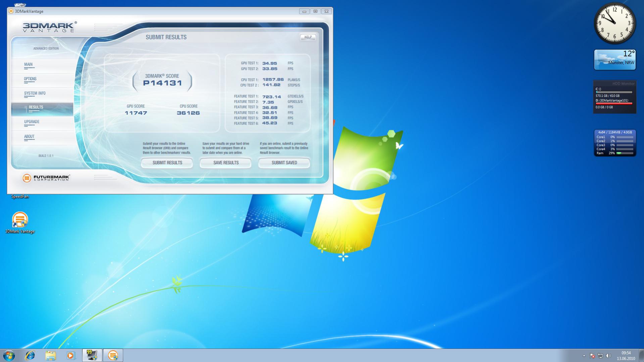
Task: Click the HELP button
Action: click(x=308, y=37)
